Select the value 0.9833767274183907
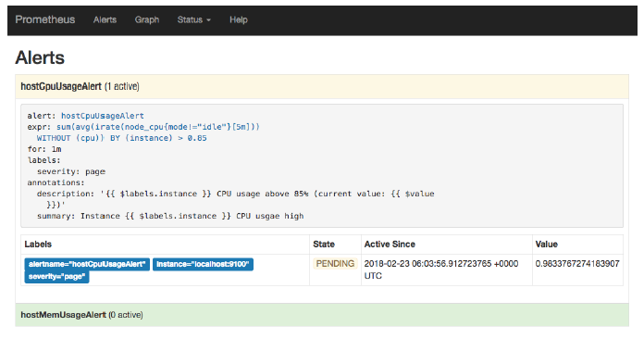 [577, 264]
